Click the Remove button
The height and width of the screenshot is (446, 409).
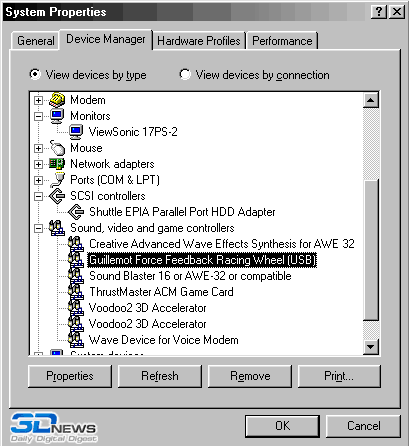[x=250, y=376]
